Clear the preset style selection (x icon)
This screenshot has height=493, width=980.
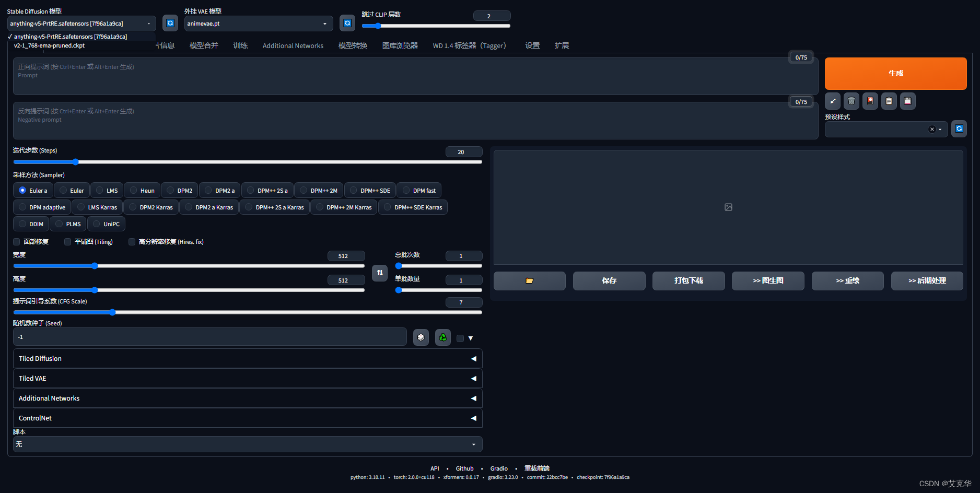(932, 129)
